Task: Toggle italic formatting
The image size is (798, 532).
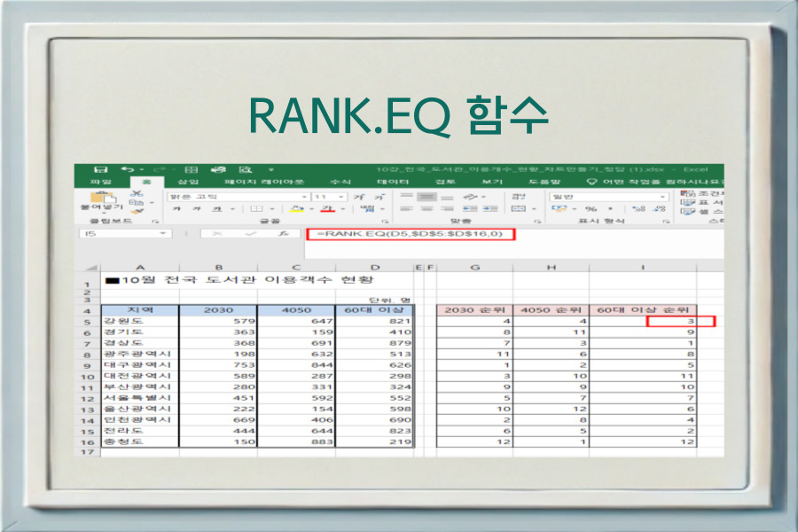Action: point(197,208)
